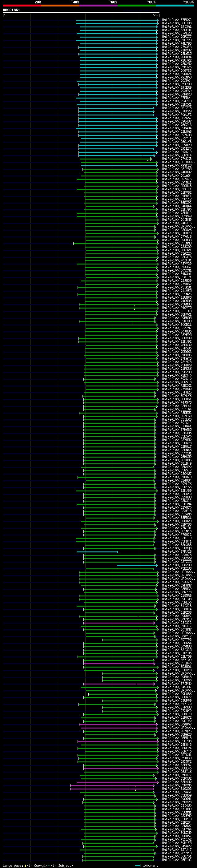Click the short cyan bar for B7FJ28
The image size is (197, 868).
(x=97, y=551)
